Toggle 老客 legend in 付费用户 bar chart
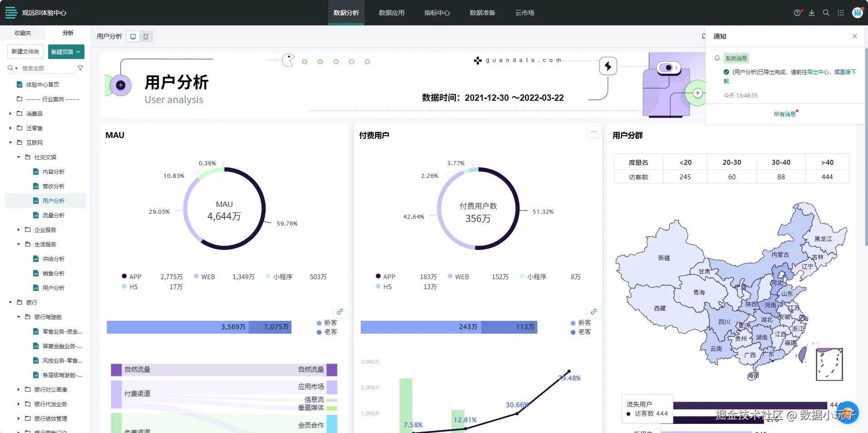This screenshot has width=868, height=433. click(x=581, y=332)
